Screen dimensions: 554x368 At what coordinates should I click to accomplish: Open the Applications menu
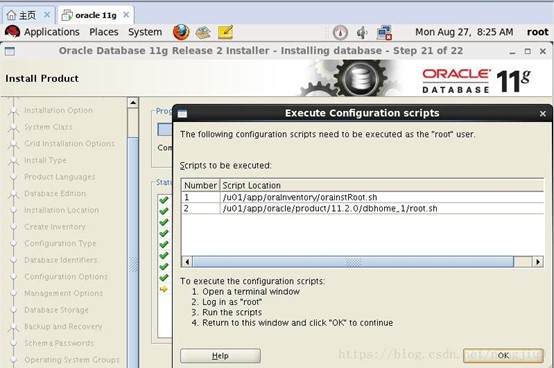[x=52, y=32]
